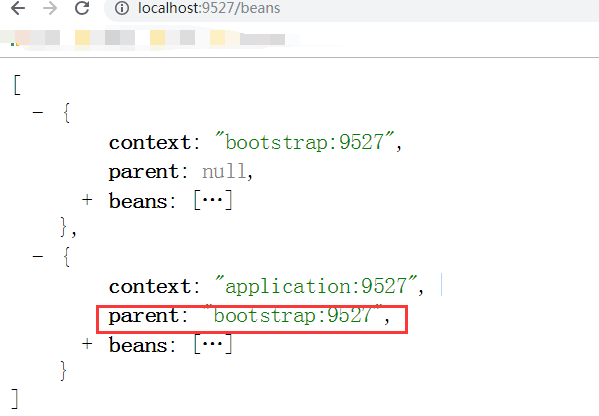Select the context value "bootstrap:9527"

305,142
